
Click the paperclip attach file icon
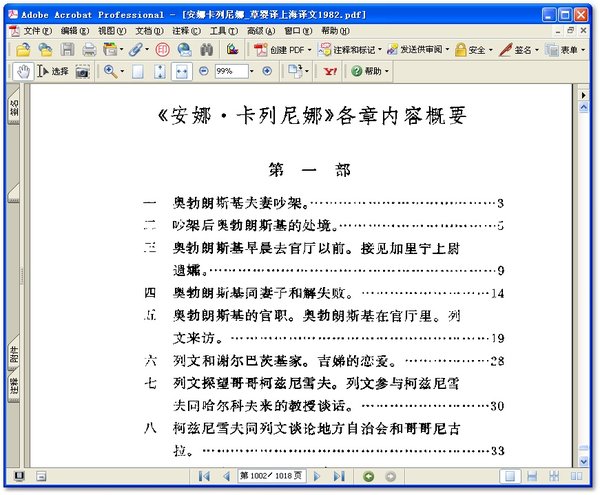pos(136,50)
